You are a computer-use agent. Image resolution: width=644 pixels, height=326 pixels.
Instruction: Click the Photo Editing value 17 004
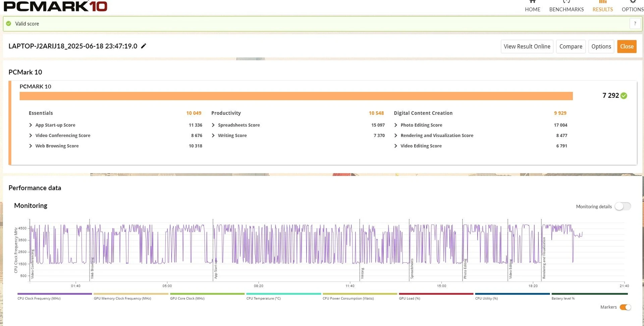point(560,125)
